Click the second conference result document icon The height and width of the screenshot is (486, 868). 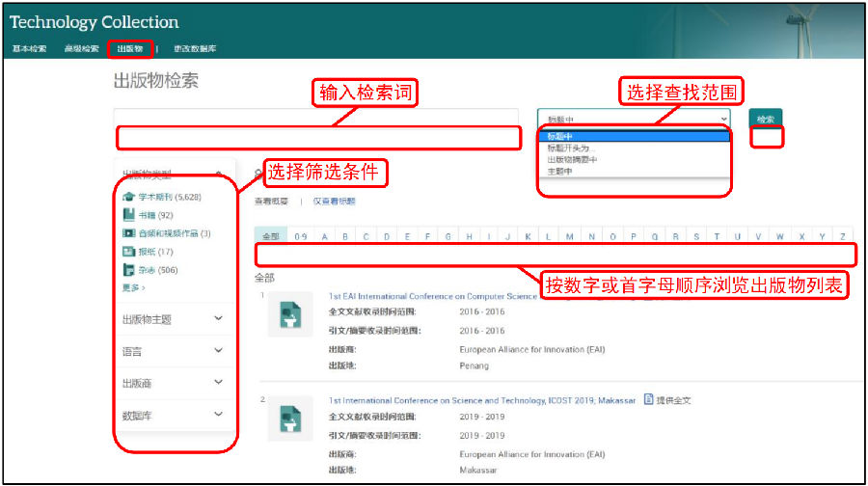(290, 419)
